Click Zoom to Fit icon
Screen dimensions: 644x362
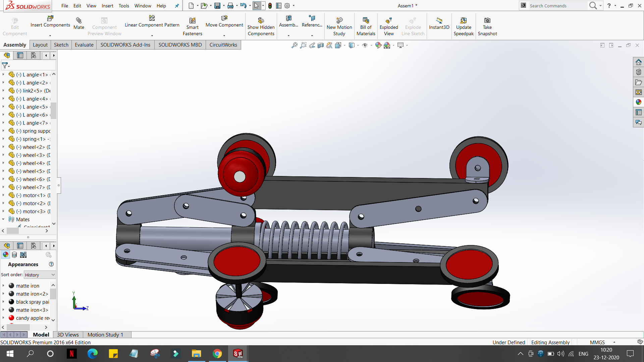pos(294,45)
